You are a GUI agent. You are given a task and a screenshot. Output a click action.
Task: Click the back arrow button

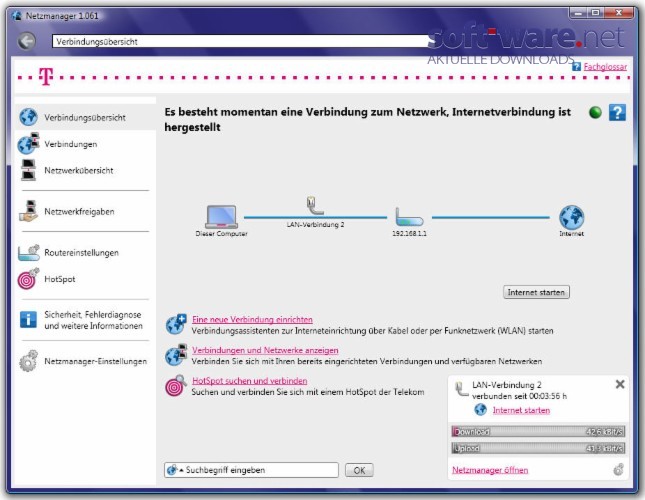click(x=27, y=41)
